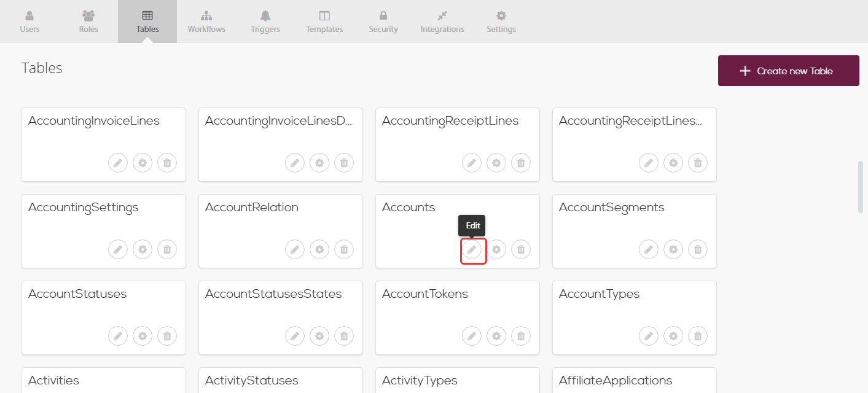Open the Triggers tab

pos(265,21)
